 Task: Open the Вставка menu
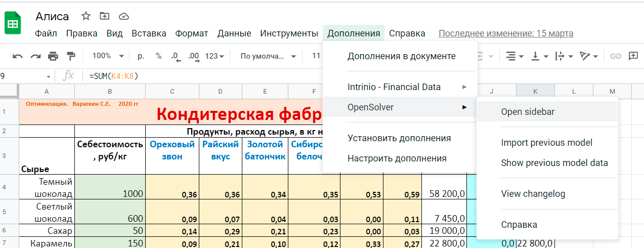(x=149, y=33)
